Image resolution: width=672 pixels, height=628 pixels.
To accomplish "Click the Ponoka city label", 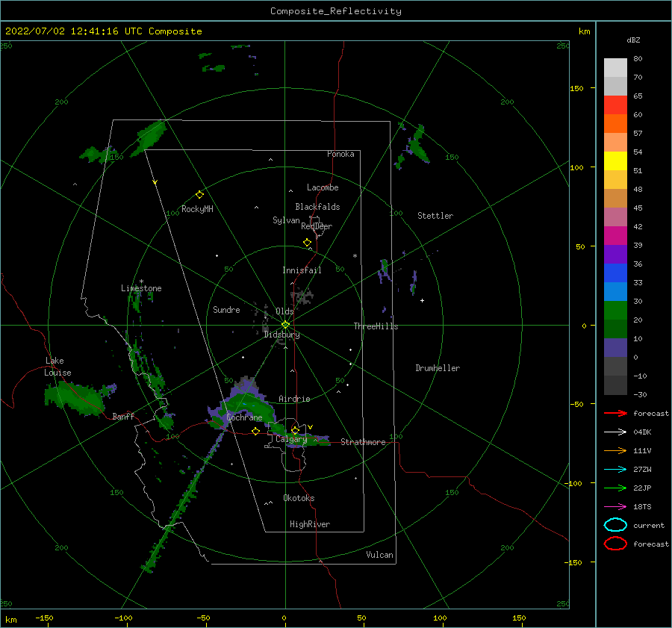I will (340, 154).
